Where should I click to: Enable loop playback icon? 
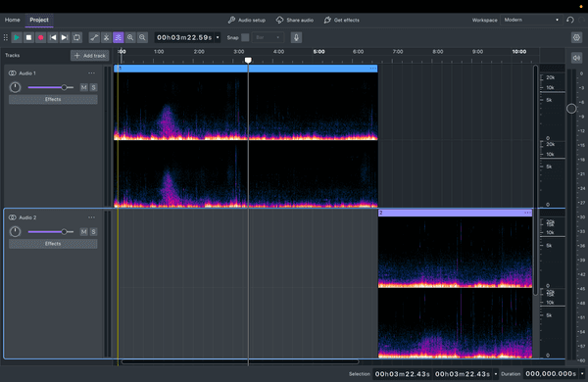pyautogui.click(x=76, y=37)
